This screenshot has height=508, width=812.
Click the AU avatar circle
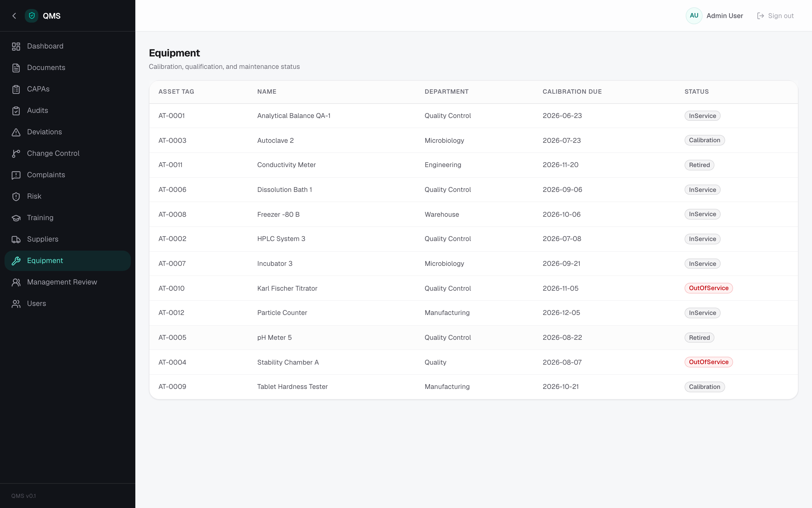click(x=694, y=16)
